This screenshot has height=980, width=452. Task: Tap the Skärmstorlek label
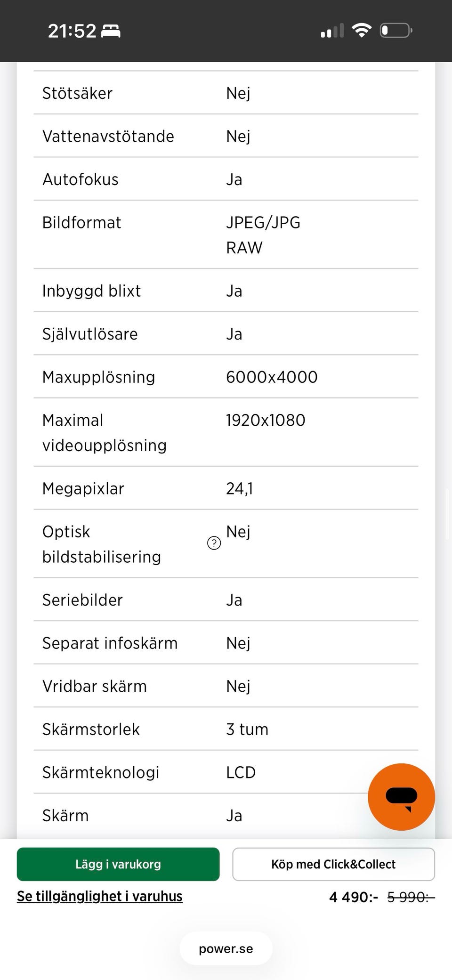coord(91,729)
